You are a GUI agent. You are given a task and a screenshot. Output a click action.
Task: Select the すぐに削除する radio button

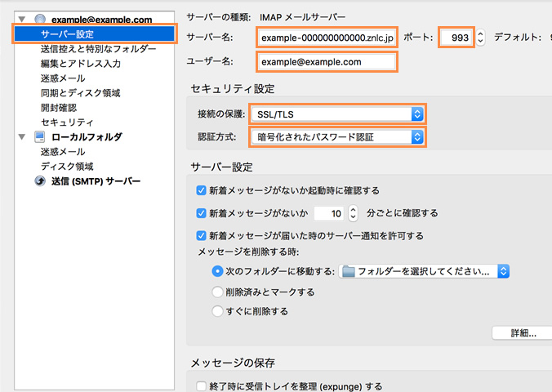tap(217, 311)
